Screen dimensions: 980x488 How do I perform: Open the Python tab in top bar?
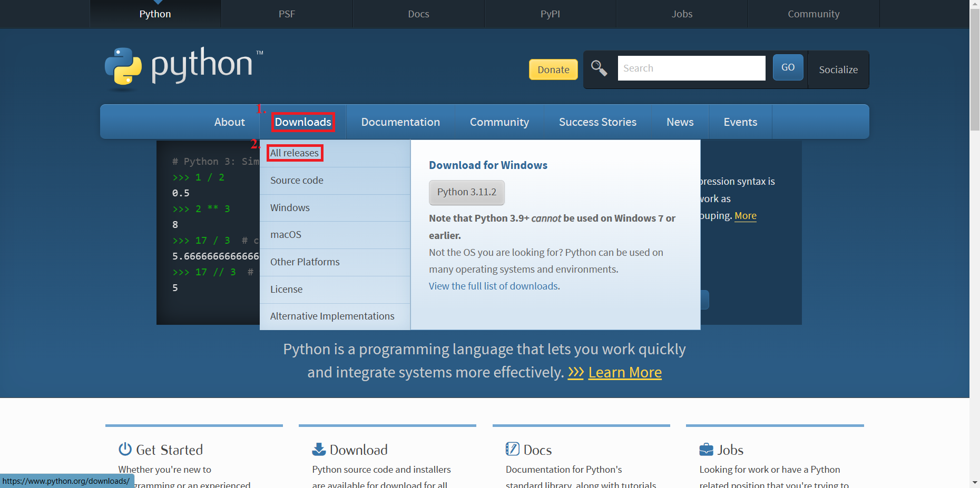155,14
